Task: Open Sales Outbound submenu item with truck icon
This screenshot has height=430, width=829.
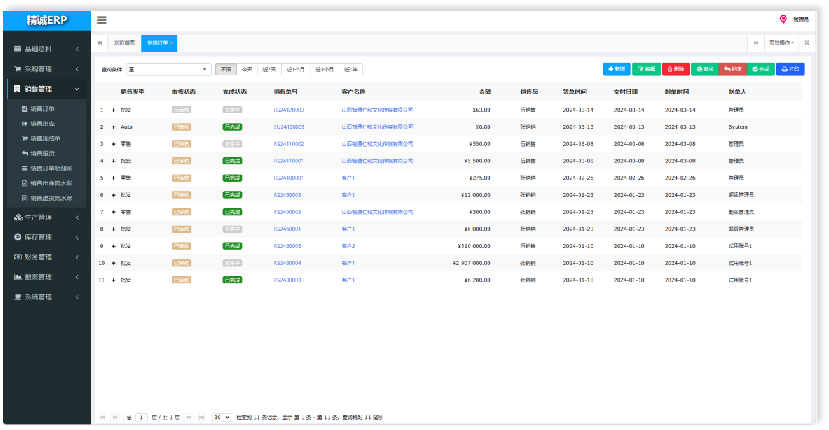Action: (43, 124)
